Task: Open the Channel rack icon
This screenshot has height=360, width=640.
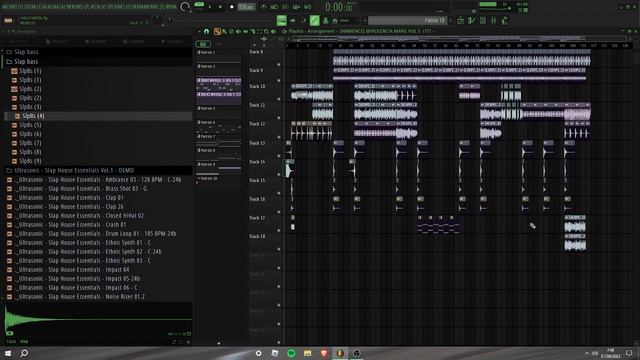Action: 482,20
